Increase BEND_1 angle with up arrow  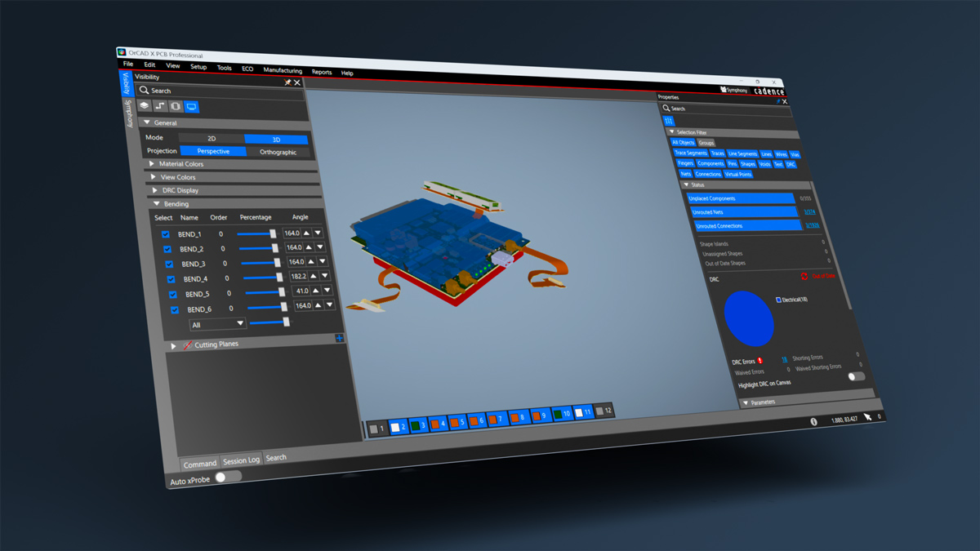308,233
